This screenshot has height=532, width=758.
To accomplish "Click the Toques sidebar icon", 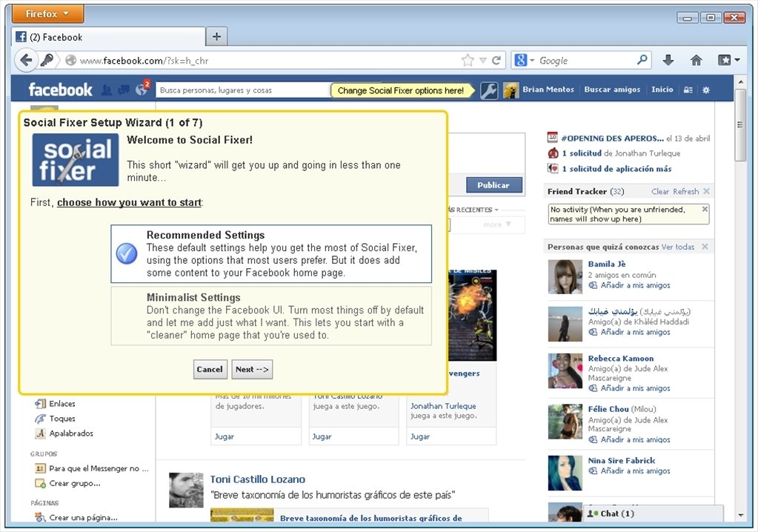I will pyautogui.click(x=40, y=419).
